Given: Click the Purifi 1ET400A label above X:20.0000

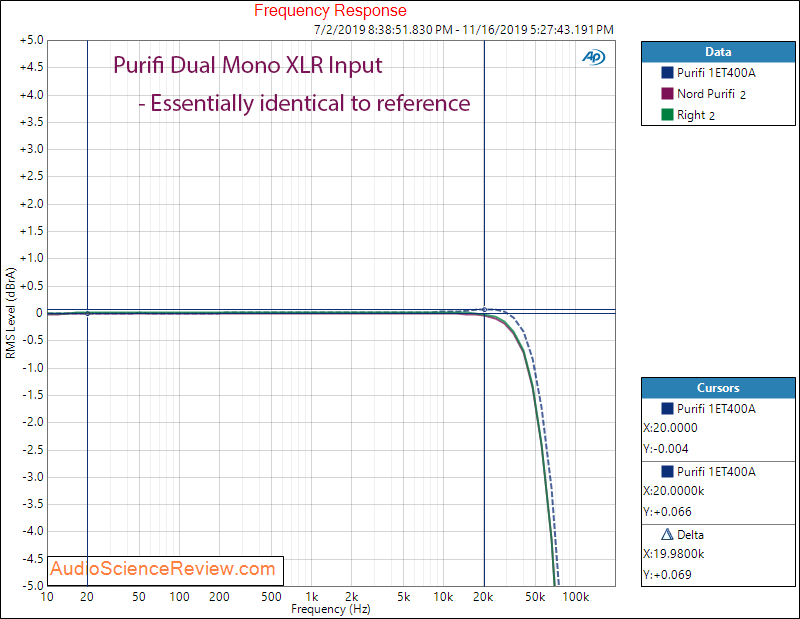Looking at the screenshot, I should point(716,409).
